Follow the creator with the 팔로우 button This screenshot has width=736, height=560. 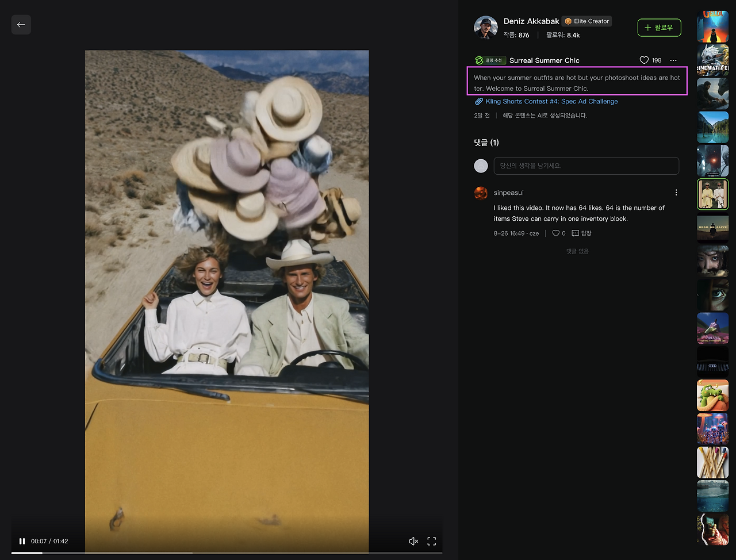click(659, 28)
